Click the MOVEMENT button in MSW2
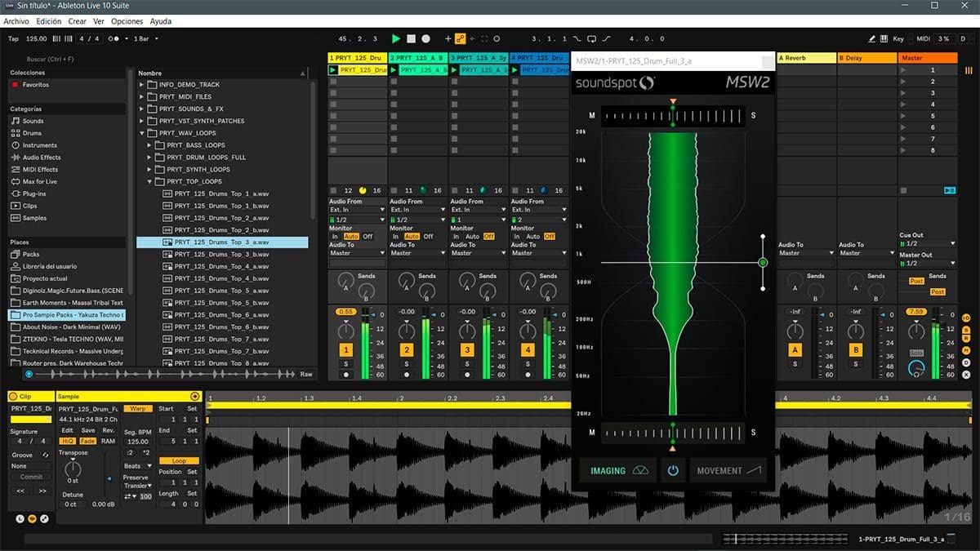 (728, 471)
